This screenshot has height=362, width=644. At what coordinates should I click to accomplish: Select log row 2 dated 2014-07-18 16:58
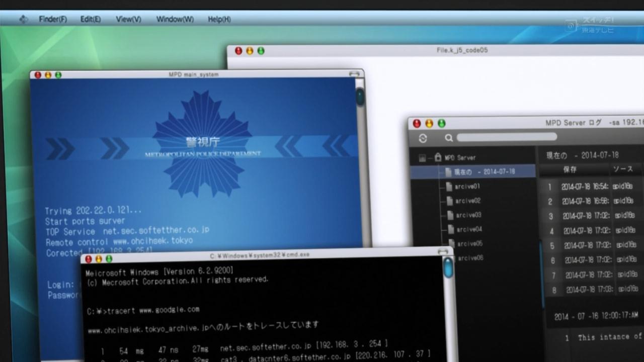pos(594,201)
